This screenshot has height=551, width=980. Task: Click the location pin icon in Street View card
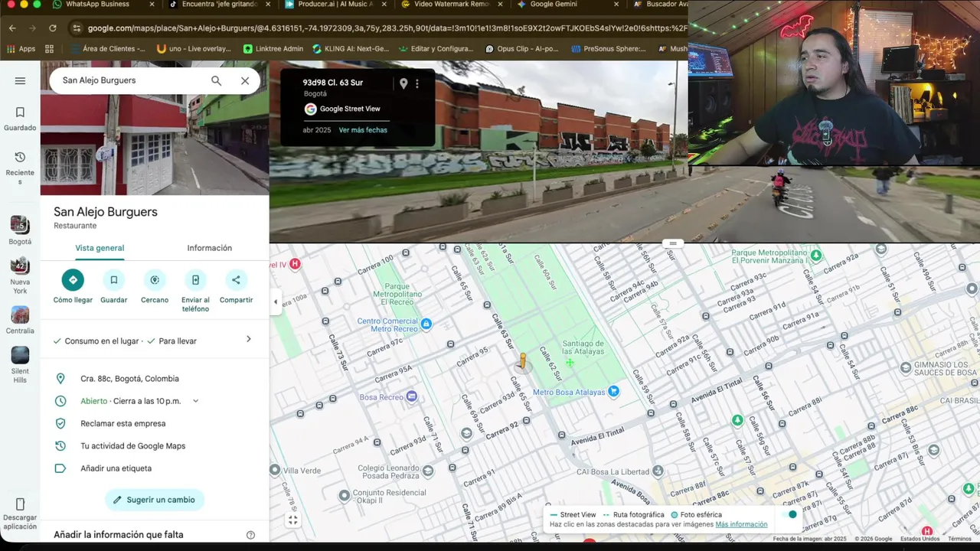click(x=403, y=83)
